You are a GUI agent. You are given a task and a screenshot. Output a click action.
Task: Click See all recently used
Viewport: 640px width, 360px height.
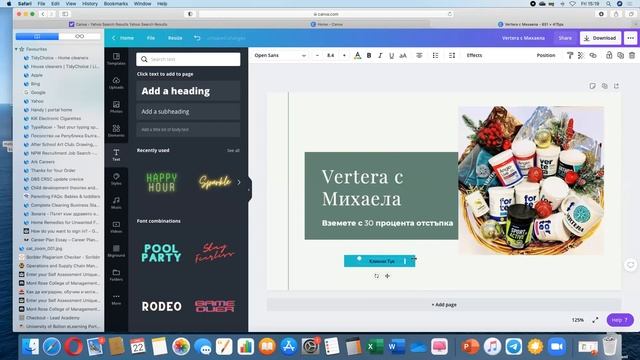point(233,151)
